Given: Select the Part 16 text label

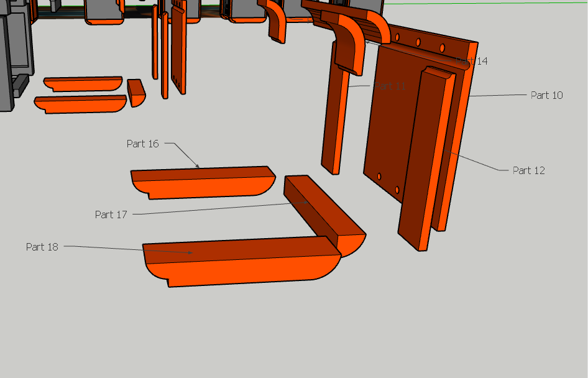Looking at the screenshot, I should click(142, 144).
